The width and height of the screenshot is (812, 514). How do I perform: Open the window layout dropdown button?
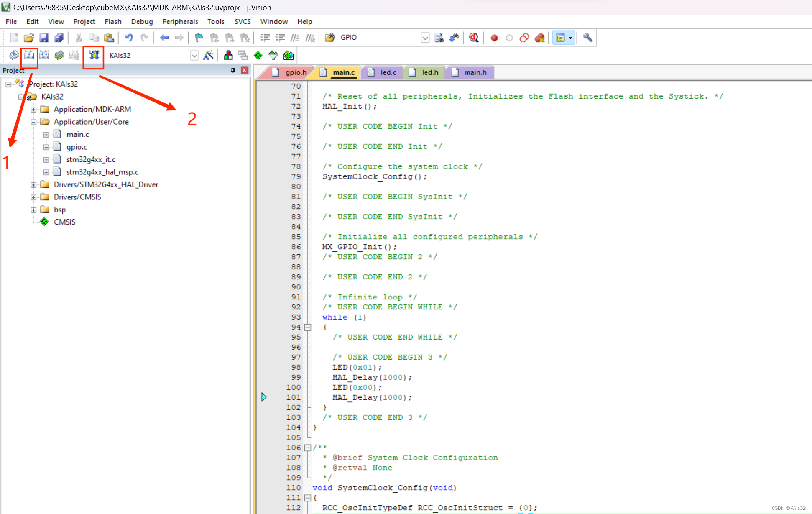point(570,38)
